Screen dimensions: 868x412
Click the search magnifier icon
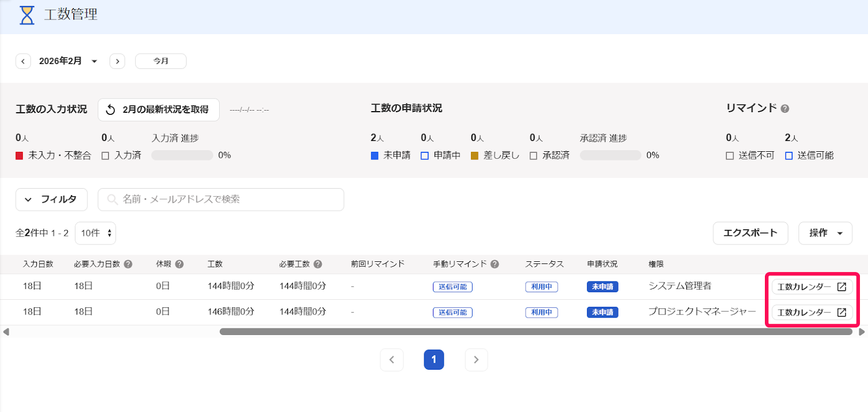pyautogui.click(x=112, y=199)
